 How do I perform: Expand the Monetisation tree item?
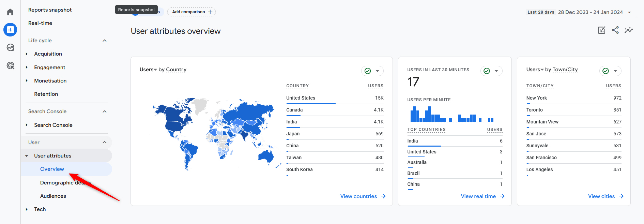point(27,81)
